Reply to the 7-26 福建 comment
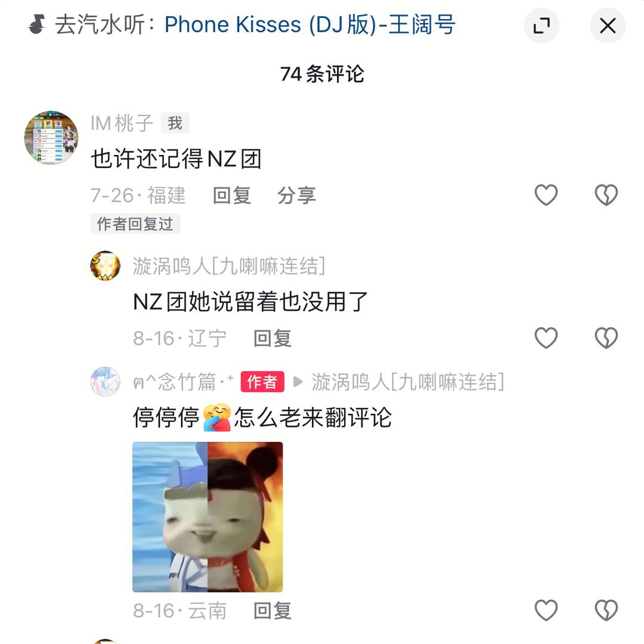Viewport: 644px width, 644px height. 231,195
